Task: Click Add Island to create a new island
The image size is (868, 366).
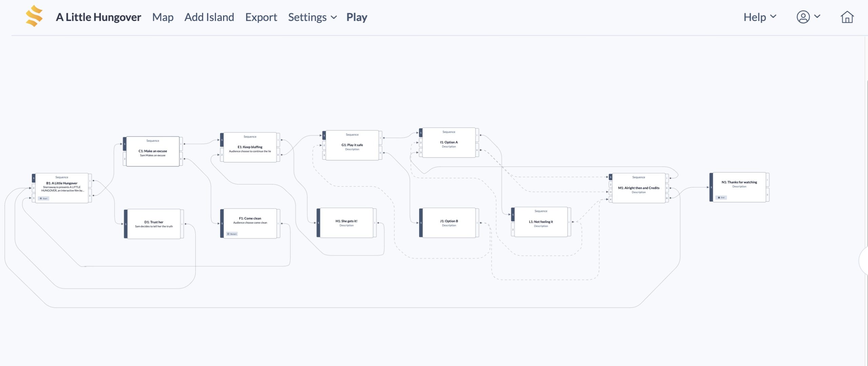Action: [x=209, y=17]
